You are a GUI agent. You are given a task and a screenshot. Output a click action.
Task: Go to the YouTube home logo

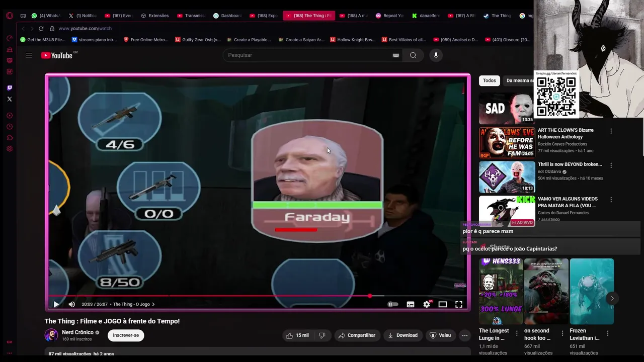pos(57,55)
